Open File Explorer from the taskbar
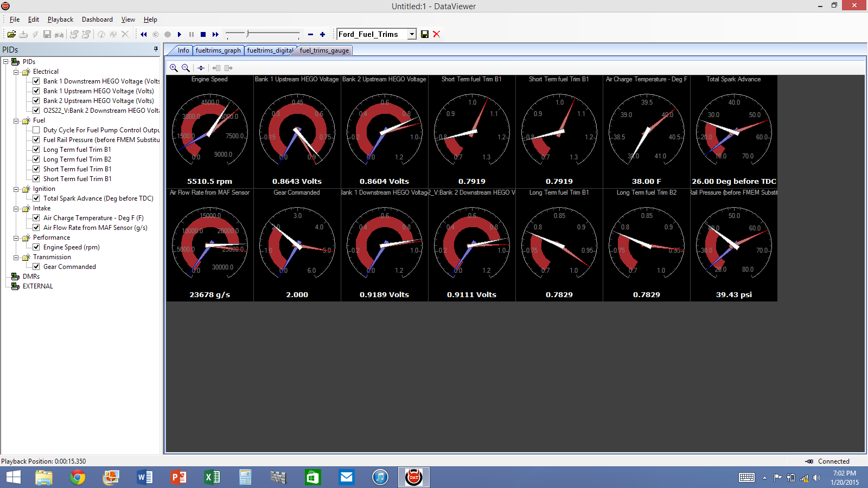 coord(44,477)
